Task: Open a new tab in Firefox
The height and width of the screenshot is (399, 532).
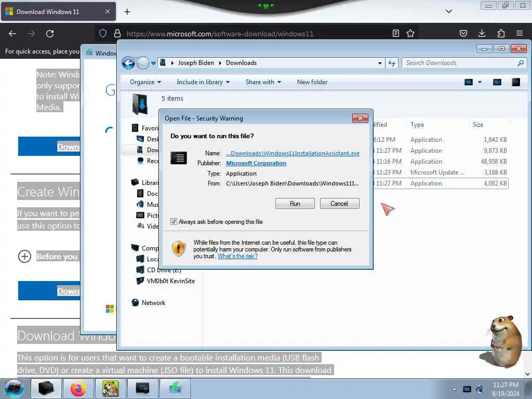Action: (127, 12)
